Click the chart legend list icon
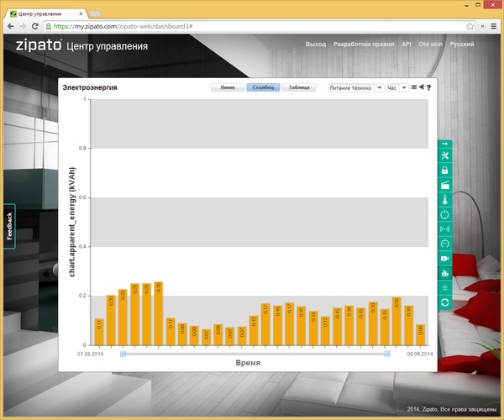The width and height of the screenshot is (504, 420). (x=414, y=87)
